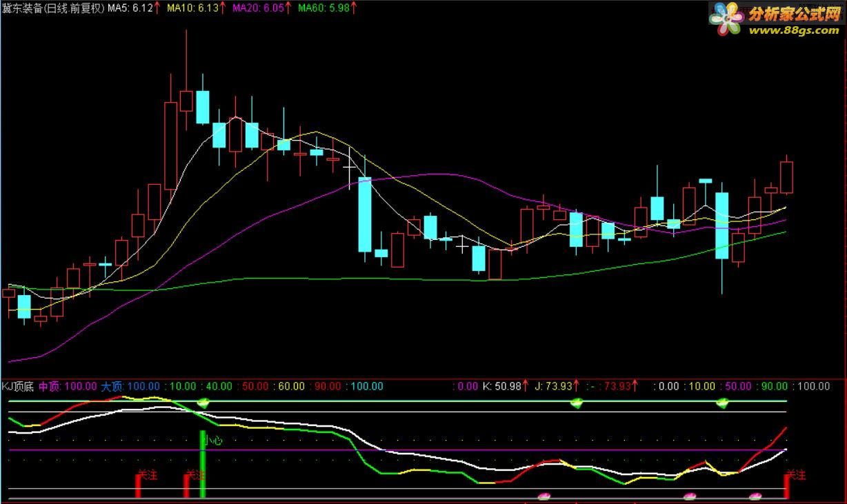This screenshot has height=504, width=847.
Task: Click the green : 40.00 parameter value
Action: point(216,386)
